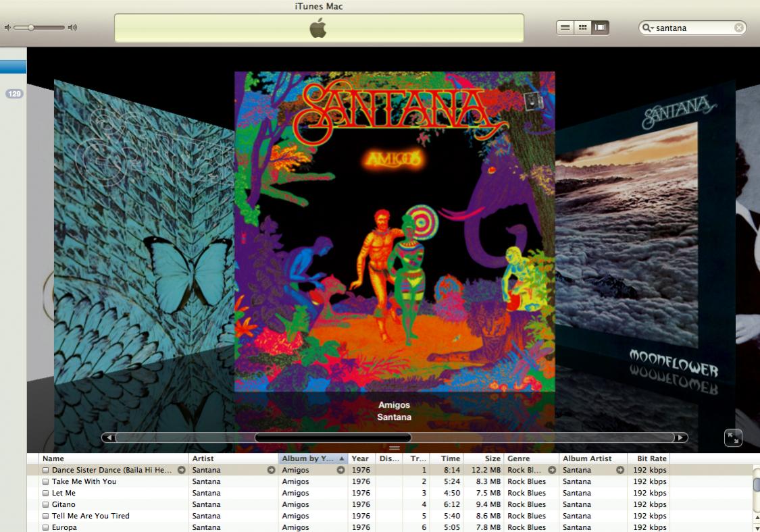
Task: Sort by Album Artist column header
Action: pos(592,458)
